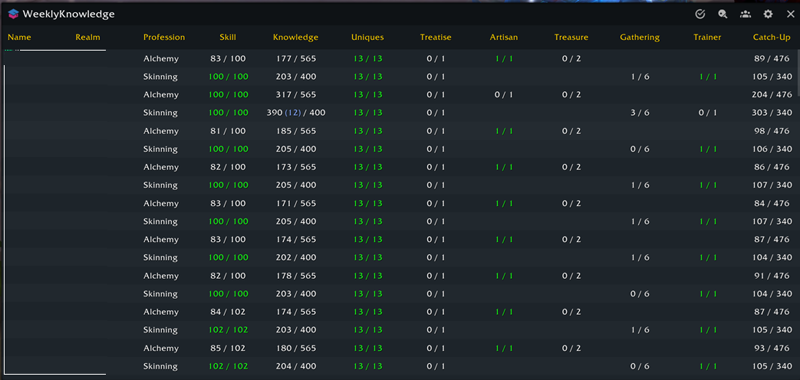Open the checklist circle-checkmark icon
800x380 pixels.
700,14
